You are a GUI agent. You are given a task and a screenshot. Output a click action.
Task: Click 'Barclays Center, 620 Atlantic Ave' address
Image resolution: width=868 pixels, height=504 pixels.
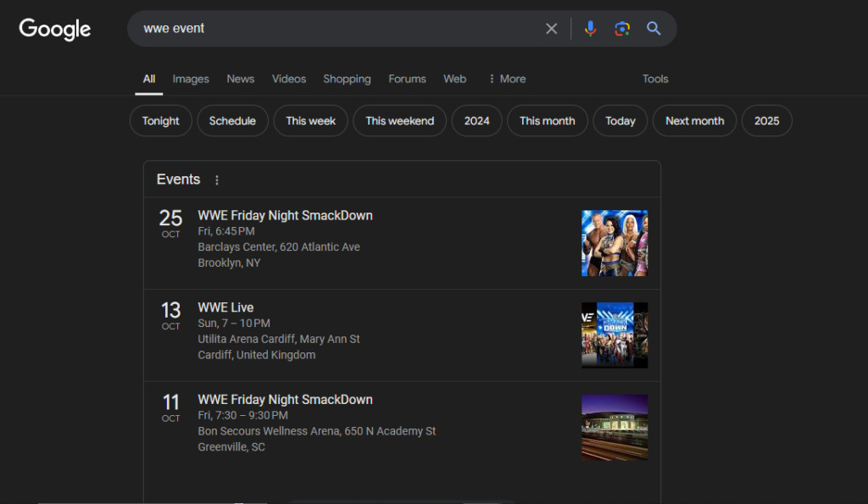(x=279, y=246)
